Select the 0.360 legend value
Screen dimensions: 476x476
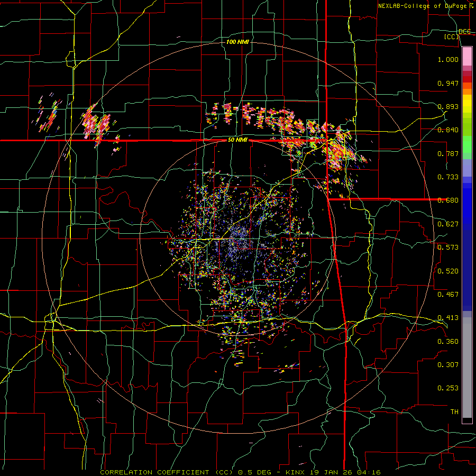(448, 342)
